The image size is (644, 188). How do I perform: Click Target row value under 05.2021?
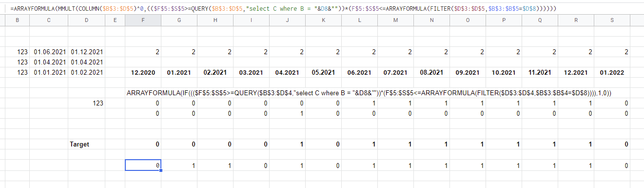click(x=324, y=145)
